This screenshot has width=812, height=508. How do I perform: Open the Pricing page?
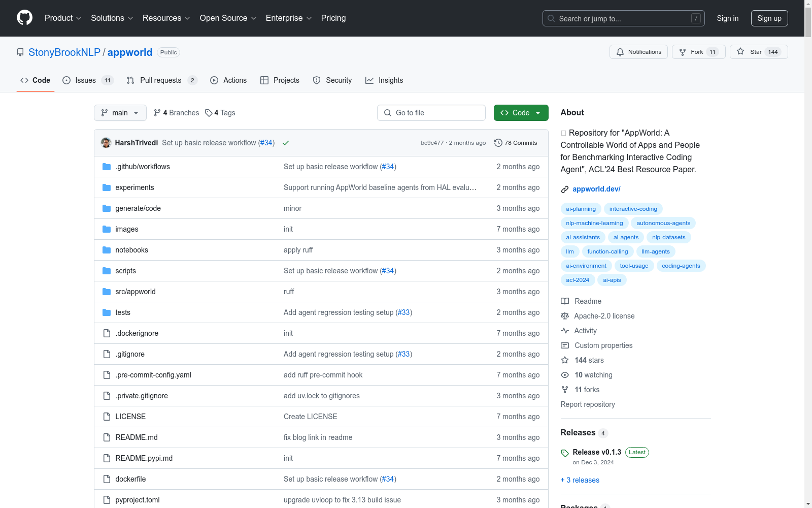[333, 18]
